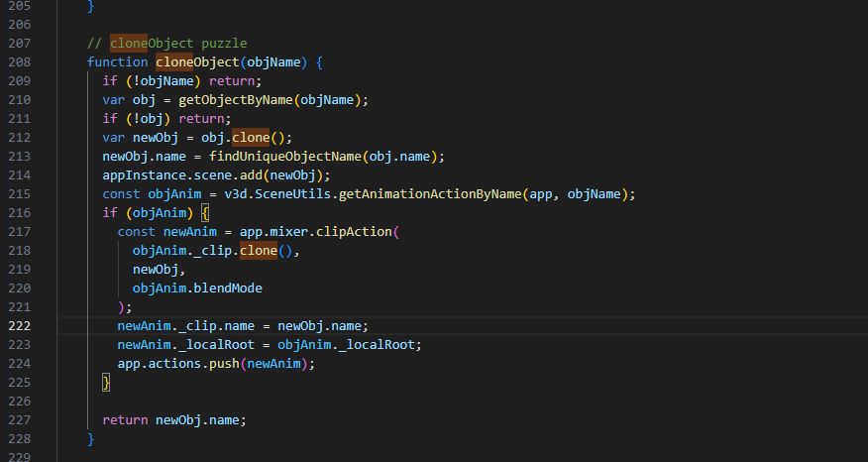Click line number 205 in the gutter
This screenshot has width=868, height=462.
click(x=20, y=6)
